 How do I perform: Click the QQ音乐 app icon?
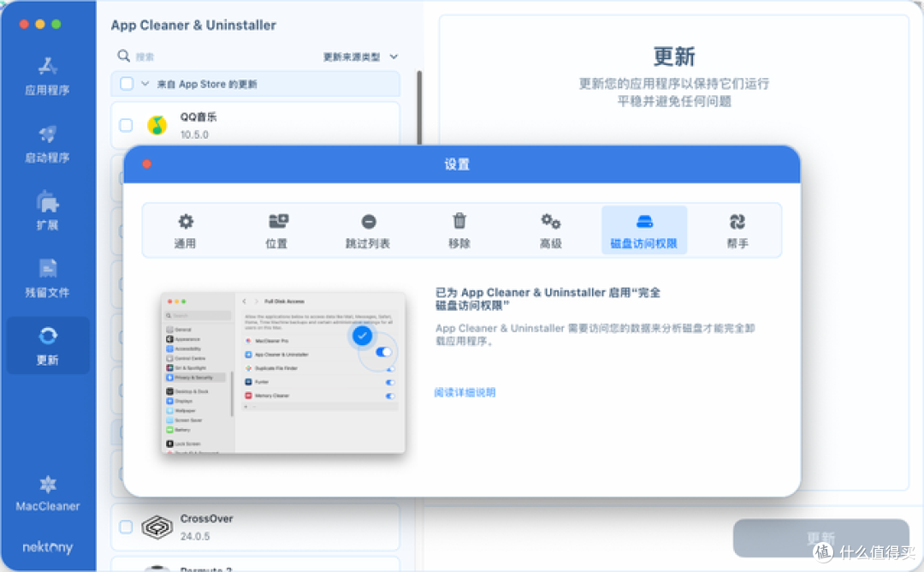pos(157,125)
